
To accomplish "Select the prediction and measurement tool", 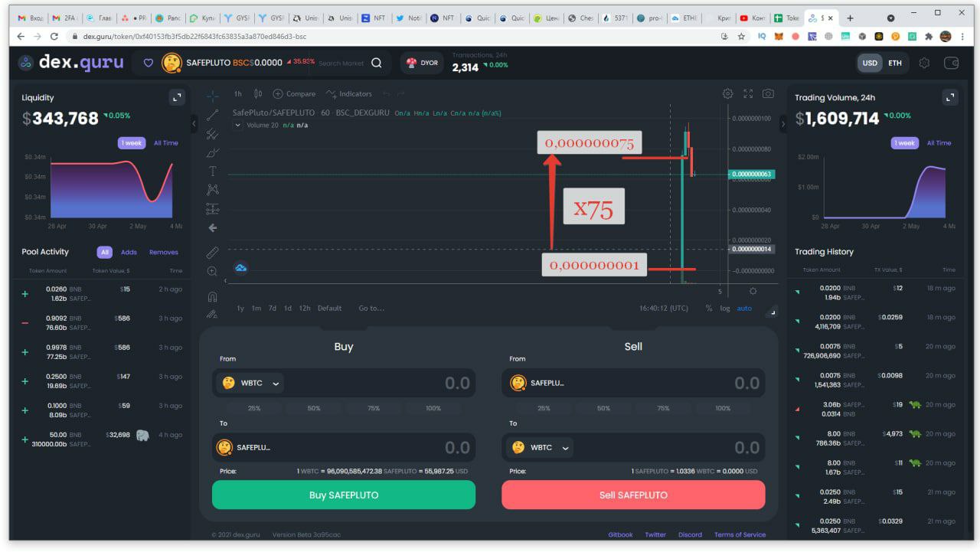I will 213,209.
